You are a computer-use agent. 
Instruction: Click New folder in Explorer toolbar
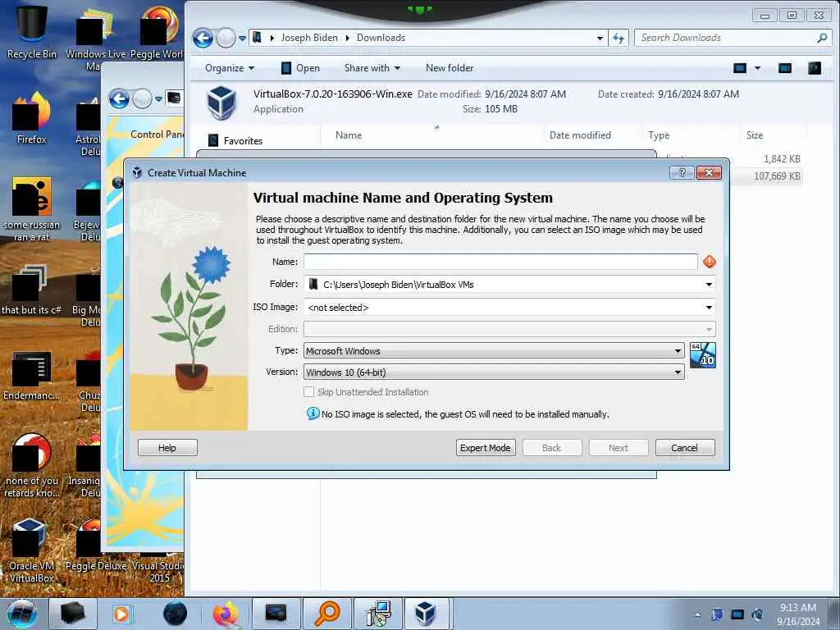[x=450, y=68]
